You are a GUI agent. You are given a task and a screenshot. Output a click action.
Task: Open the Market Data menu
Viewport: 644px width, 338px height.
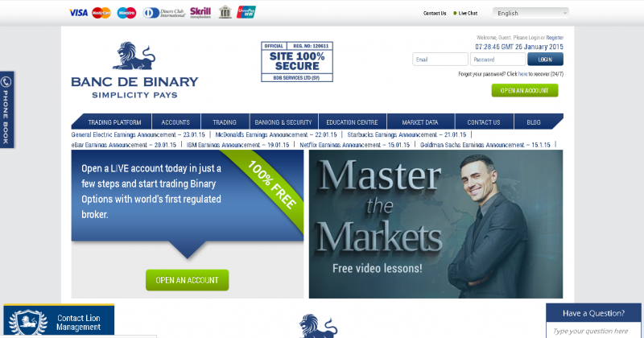[420, 122]
